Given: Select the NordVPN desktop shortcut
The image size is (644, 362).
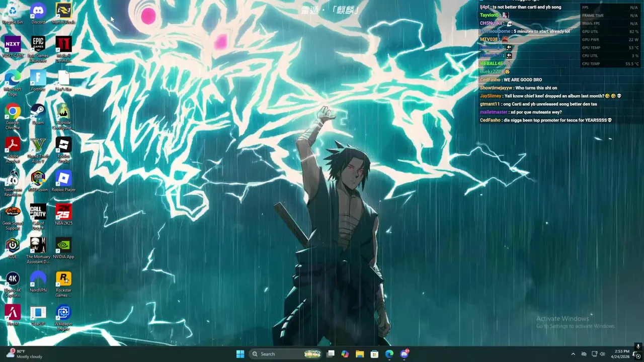Looking at the screenshot, I should [38, 282].
